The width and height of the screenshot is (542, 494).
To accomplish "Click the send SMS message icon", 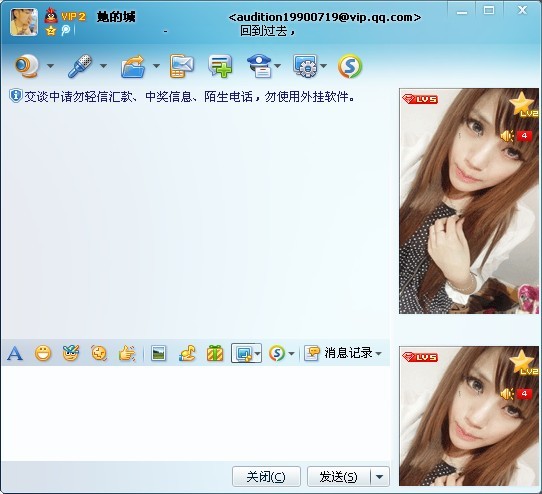I will [181, 66].
